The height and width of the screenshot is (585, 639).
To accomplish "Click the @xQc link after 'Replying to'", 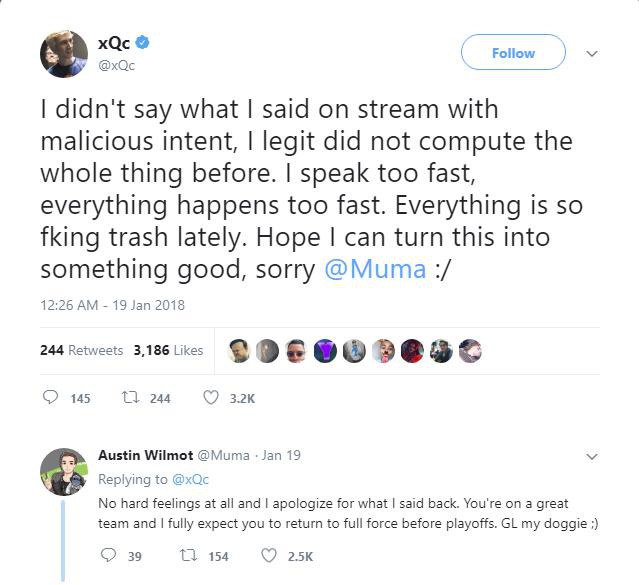I will [190, 479].
